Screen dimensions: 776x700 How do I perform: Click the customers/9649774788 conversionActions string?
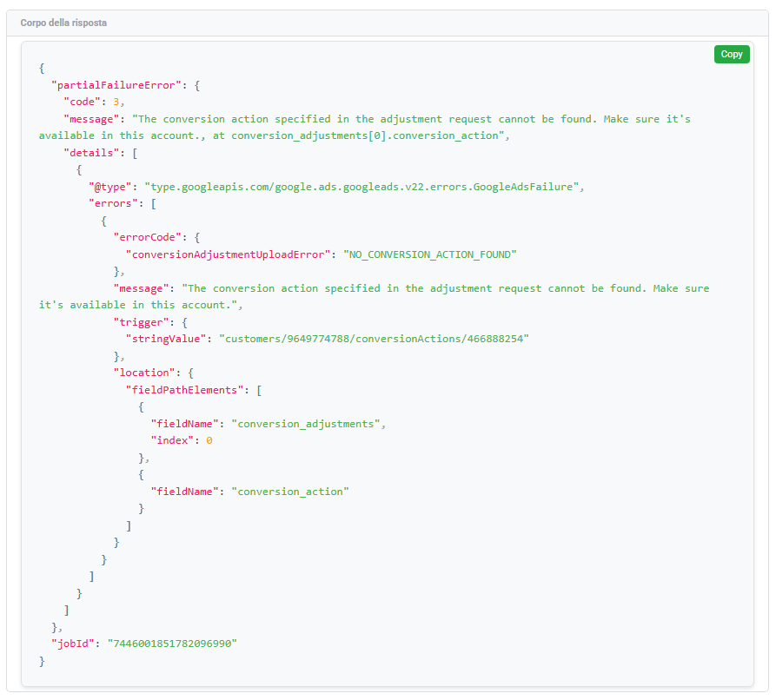pyautogui.click(x=374, y=339)
